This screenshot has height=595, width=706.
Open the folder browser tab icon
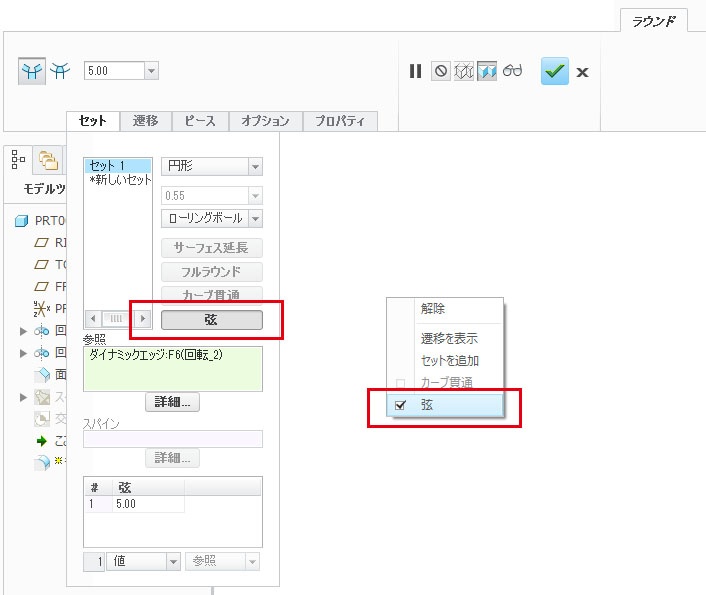click(x=45, y=158)
